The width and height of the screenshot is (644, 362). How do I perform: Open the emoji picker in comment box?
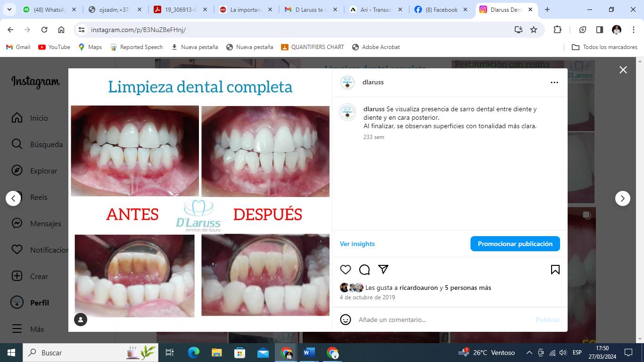[346, 320]
